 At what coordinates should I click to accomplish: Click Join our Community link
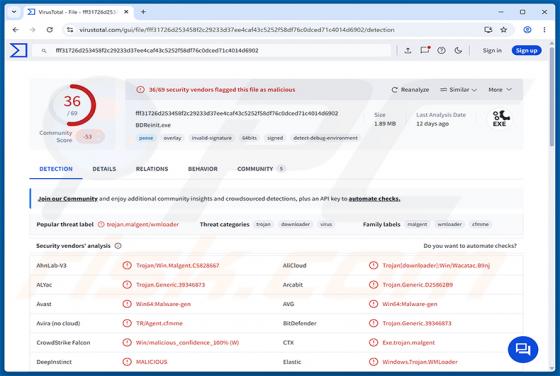click(x=68, y=199)
